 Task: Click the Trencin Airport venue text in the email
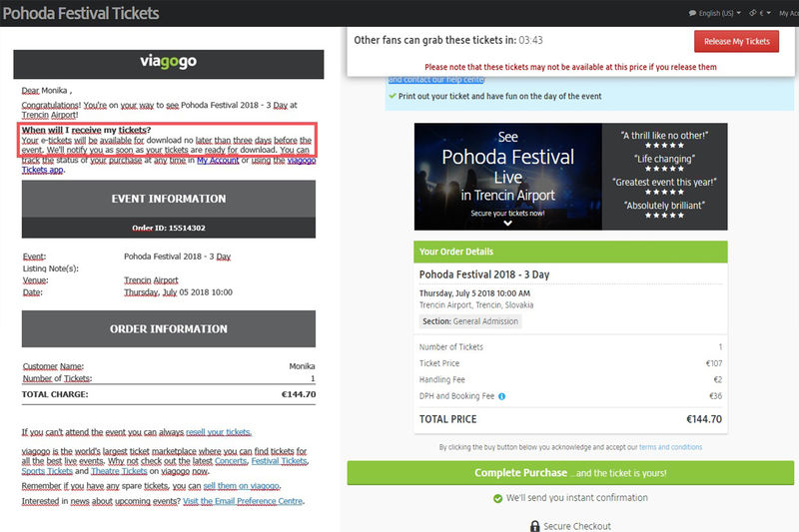coord(152,280)
